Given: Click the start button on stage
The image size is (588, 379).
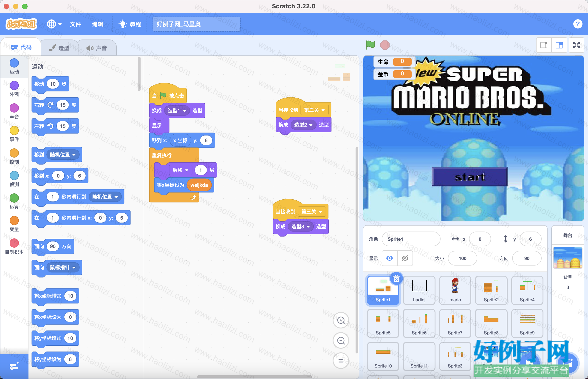Looking at the screenshot, I should [x=469, y=177].
